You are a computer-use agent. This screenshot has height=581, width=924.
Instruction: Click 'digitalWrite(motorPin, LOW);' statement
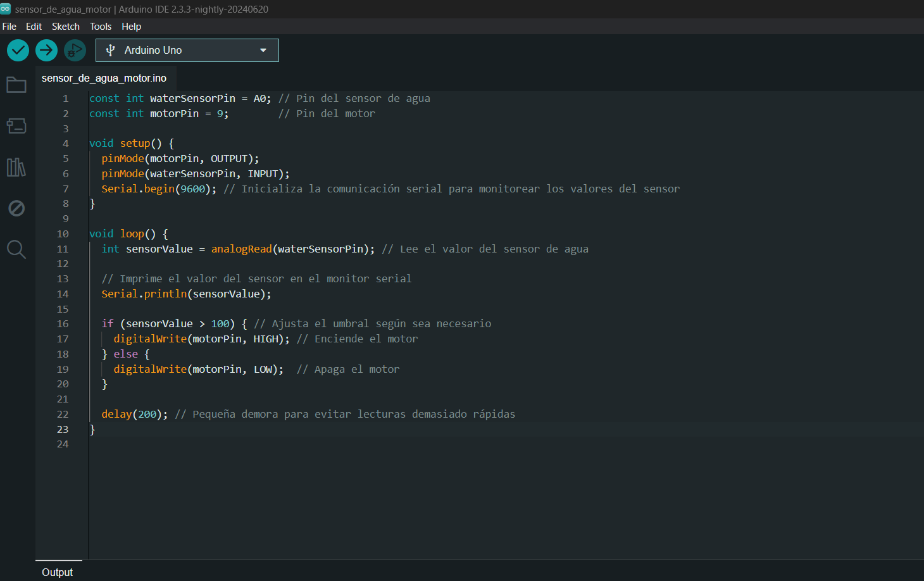click(199, 370)
